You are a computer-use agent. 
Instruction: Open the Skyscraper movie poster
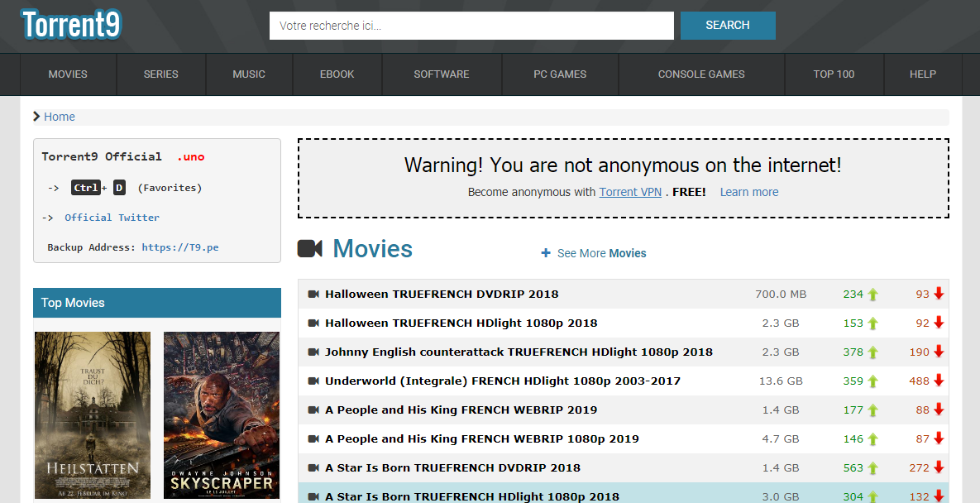pos(222,415)
